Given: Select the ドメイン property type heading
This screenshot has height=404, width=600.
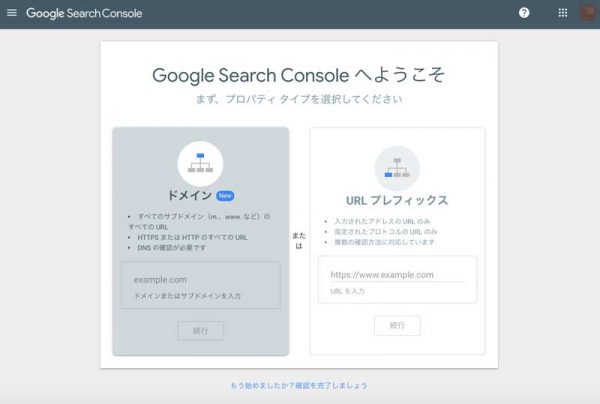Looking at the screenshot, I should [190, 195].
